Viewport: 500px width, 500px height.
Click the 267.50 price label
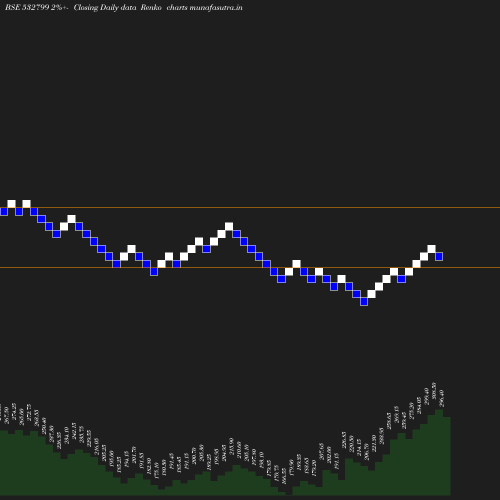click(x=7, y=415)
